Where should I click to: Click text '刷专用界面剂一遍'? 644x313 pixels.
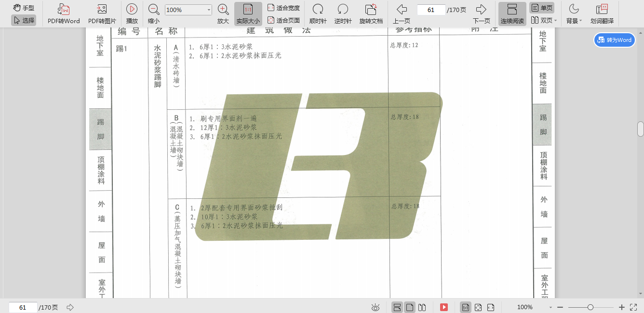pyautogui.click(x=228, y=118)
